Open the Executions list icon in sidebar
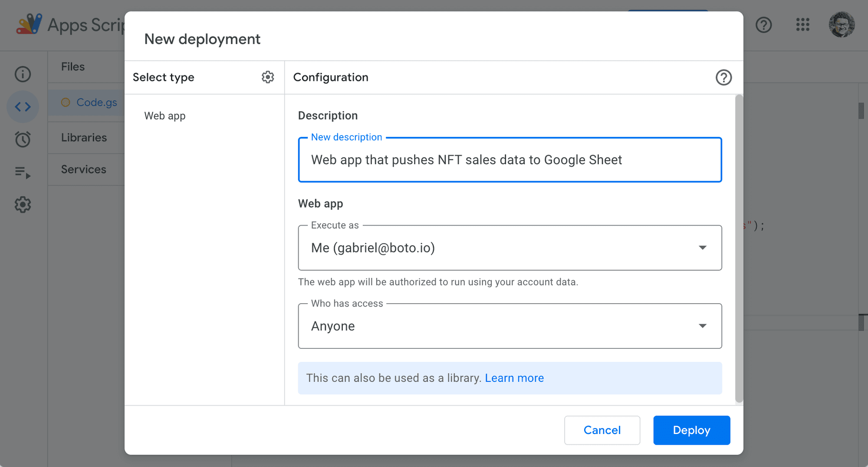This screenshot has height=467, width=868. click(x=23, y=172)
